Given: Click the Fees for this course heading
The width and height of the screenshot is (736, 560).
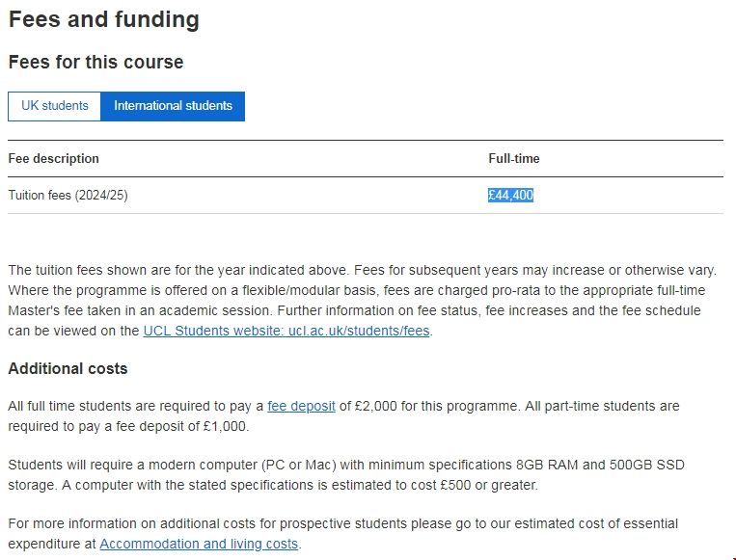Looking at the screenshot, I should (95, 62).
